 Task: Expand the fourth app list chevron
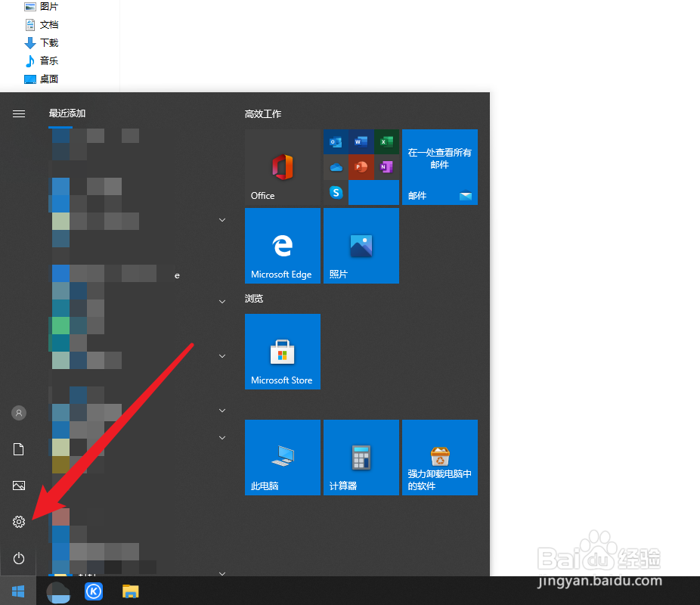tap(222, 411)
